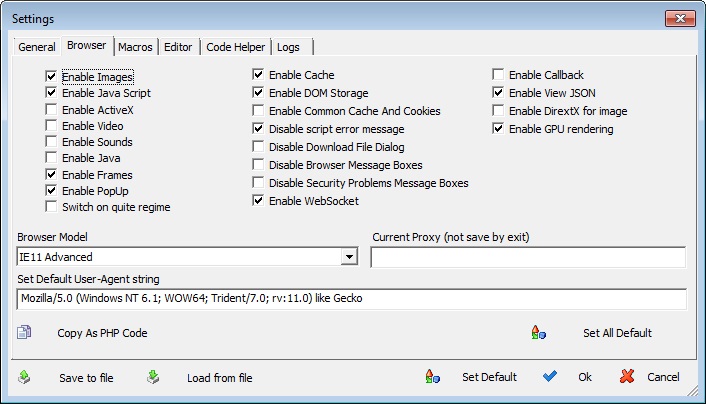Click the Set Default figures icon
Image resolution: width=706 pixels, height=404 pixels.
[x=432, y=377]
